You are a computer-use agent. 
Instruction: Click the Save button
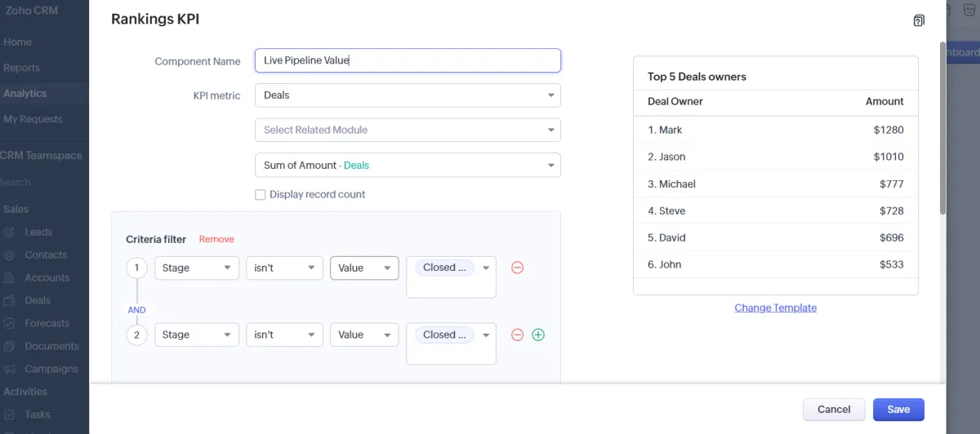click(x=898, y=410)
